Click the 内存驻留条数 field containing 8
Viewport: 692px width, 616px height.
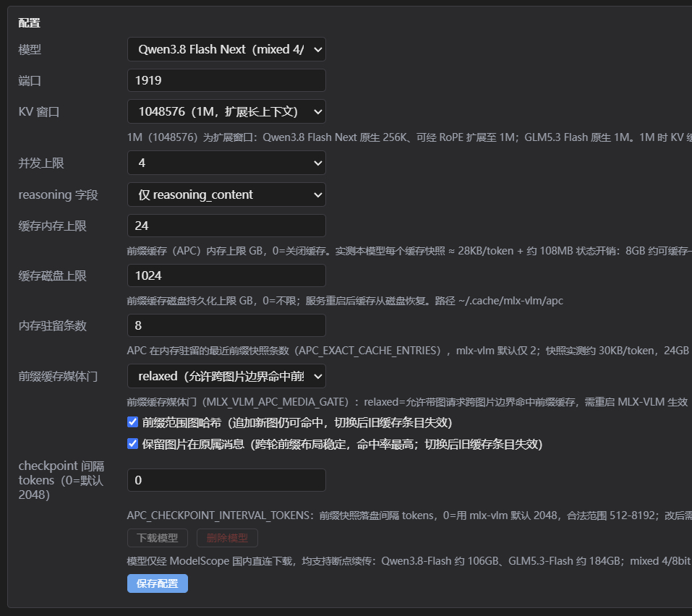tap(226, 325)
